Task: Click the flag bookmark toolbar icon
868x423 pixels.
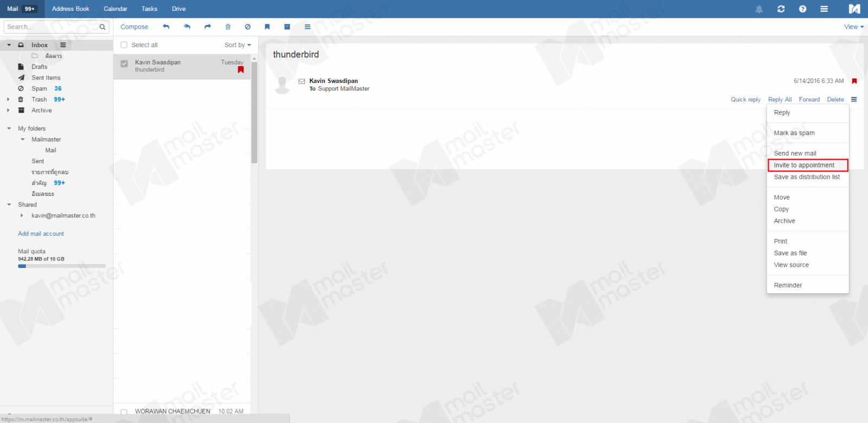Action: pyautogui.click(x=267, y=27)
